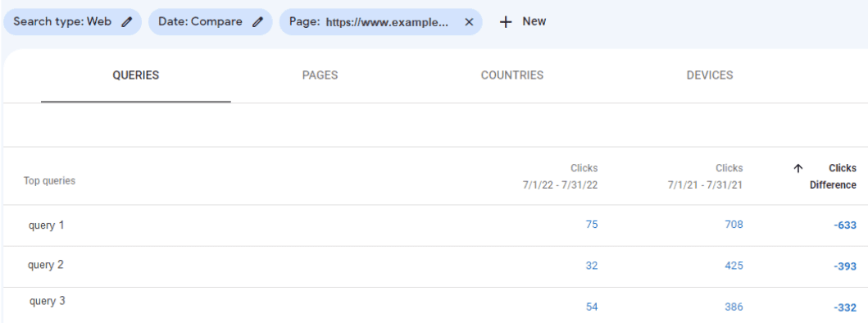The height and width of the screenshot is (323, 868).
Task: Click the value 32 for query 2
Action: (592, 266)
